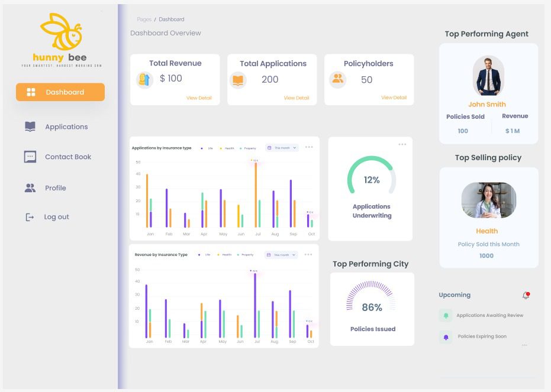Viewport: 551px width, 392px height.
Task: Open This month dropdown on Applications chart
Action: (282, 148)
